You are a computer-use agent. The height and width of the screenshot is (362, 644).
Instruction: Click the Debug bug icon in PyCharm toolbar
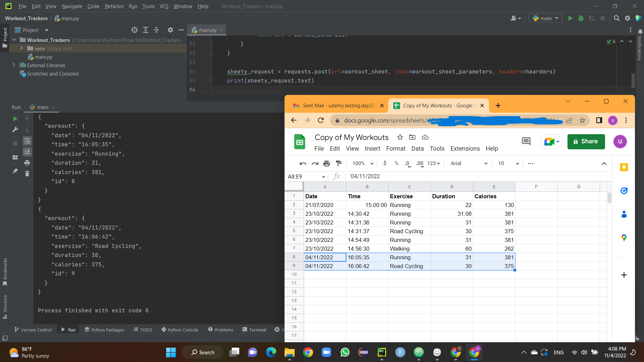581,18
